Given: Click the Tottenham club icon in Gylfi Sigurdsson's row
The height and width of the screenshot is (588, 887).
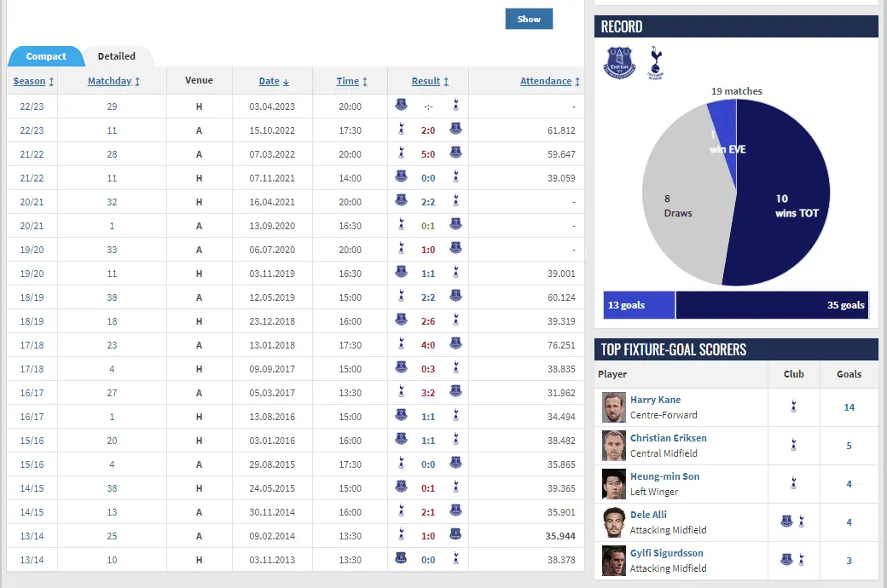Looking at the screenshot, I should tap(801, 561).
